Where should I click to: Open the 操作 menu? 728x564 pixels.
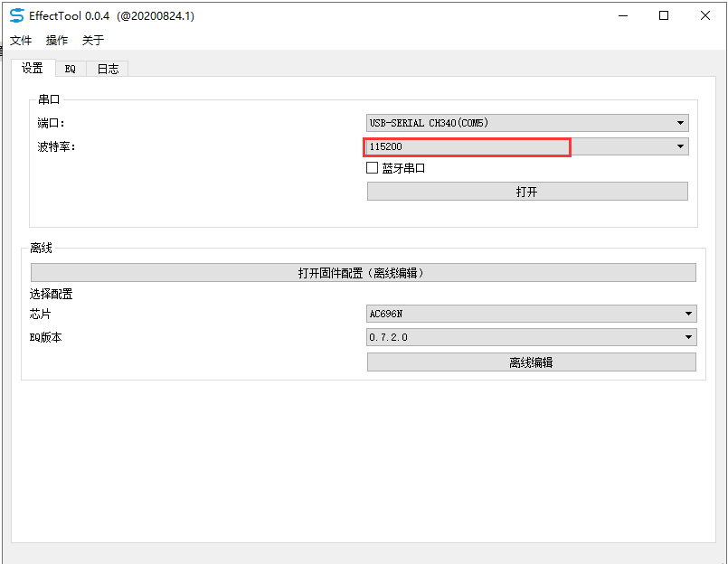click(x=57, y=41)
